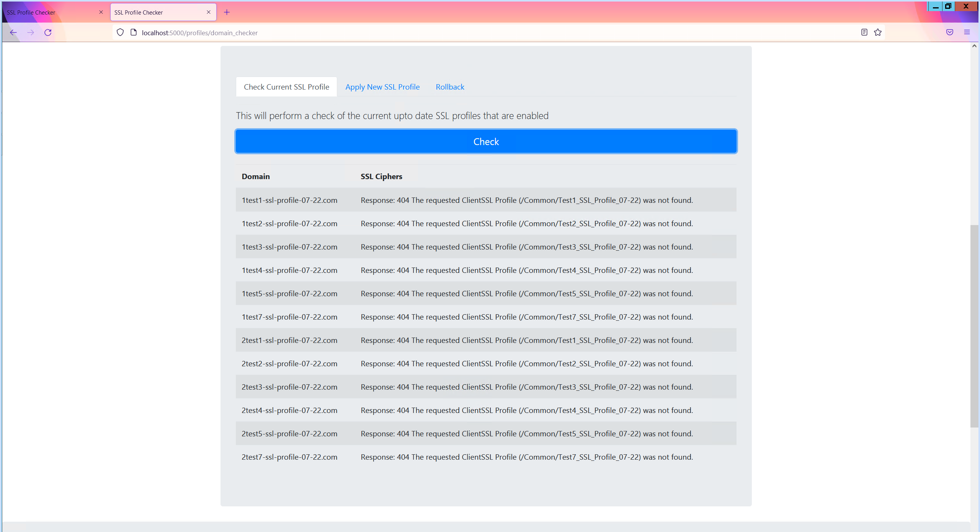Image resolution: width=980 pixels, height=532 pixels.
Task: Switch to the Rollback tab
Action: click(x=450, y=87)
